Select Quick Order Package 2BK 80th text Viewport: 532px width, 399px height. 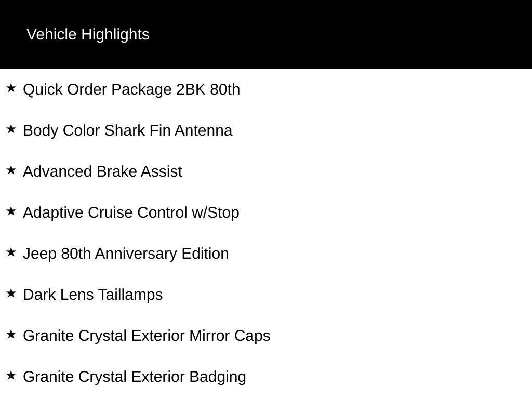131,89
